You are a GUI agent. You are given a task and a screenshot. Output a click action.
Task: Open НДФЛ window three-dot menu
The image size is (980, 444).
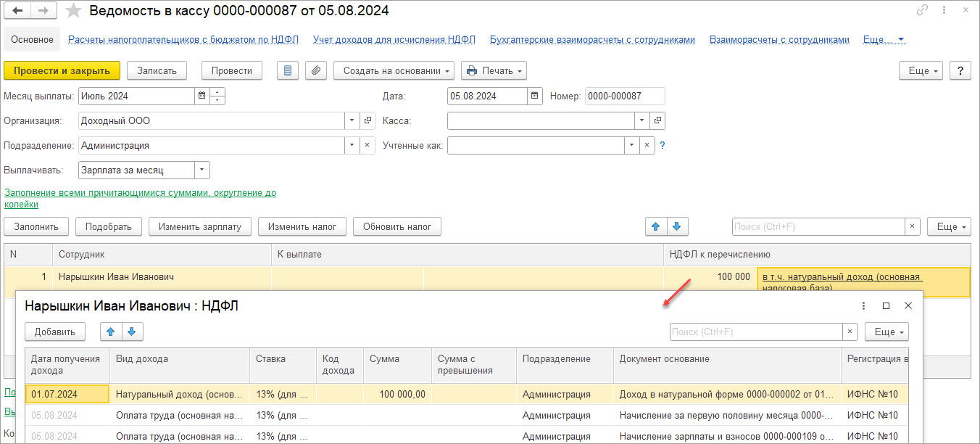pyautogui.click(x=863, y=306)
